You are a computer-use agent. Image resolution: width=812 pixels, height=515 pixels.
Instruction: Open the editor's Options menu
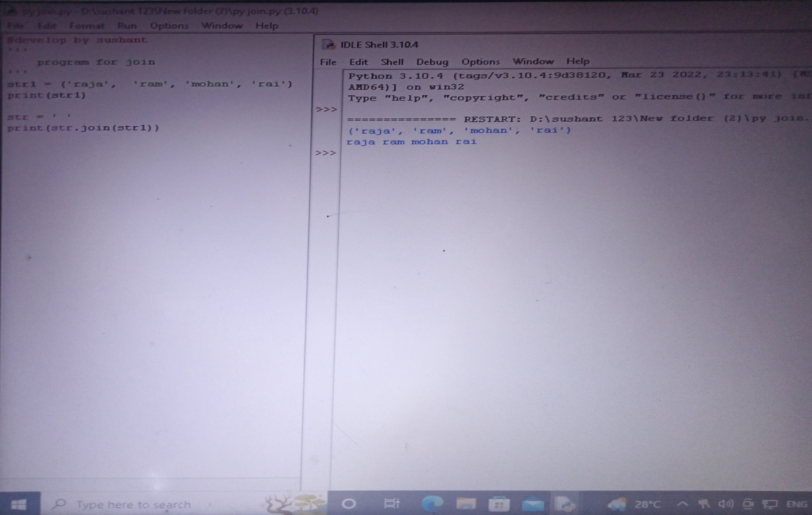[x=169, y=26]
